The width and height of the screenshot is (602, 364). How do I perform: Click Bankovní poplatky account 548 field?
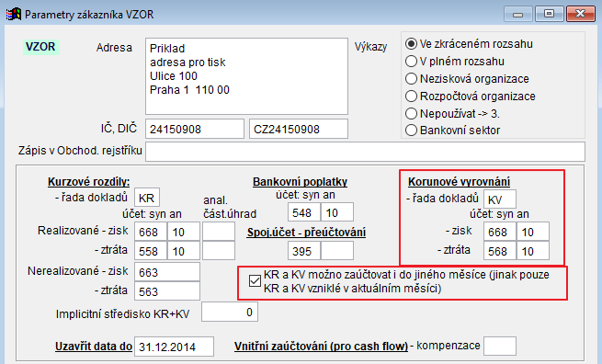(x=304, y=212)
